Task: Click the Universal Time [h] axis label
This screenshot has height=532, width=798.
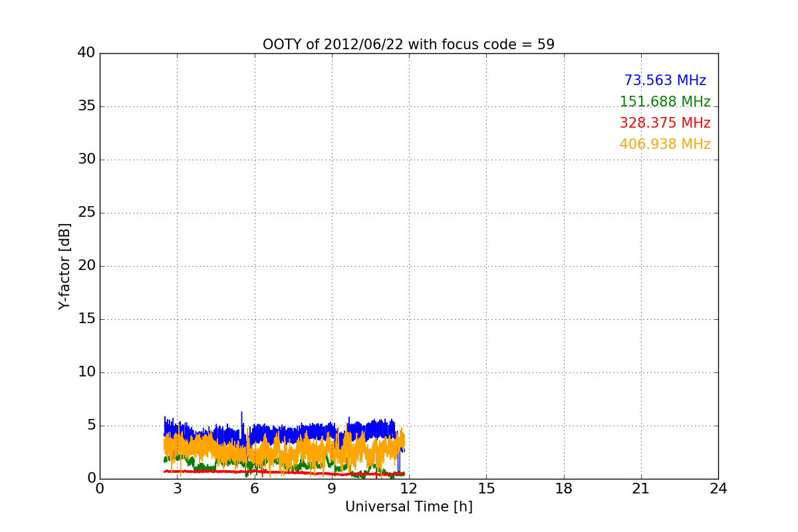Action: tap(408, 507)
